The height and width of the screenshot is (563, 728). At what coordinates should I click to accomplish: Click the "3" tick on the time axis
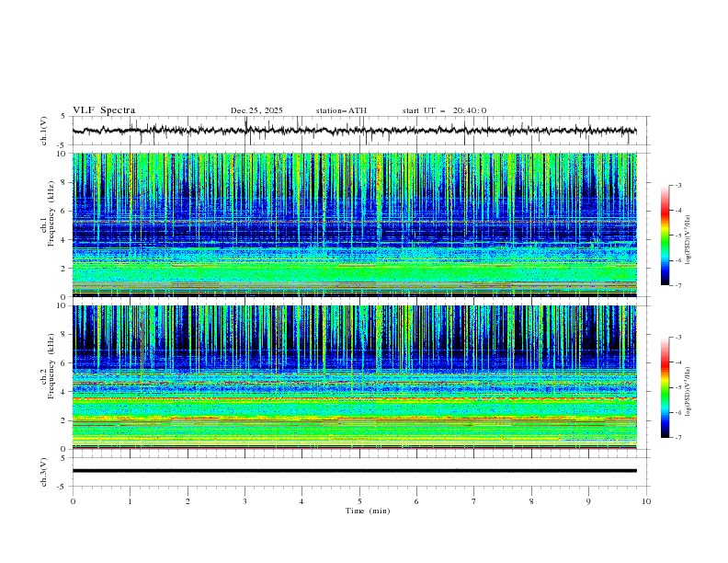[245, 501]
